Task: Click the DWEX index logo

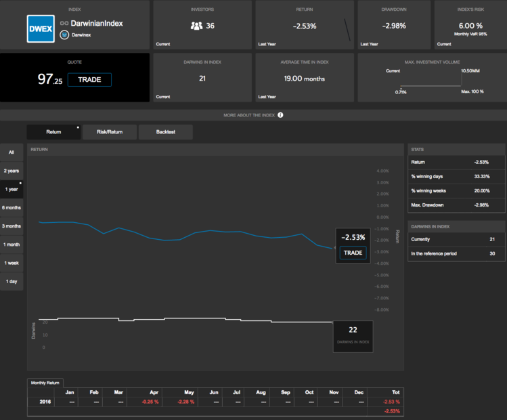Action: [x=41, y=29]
